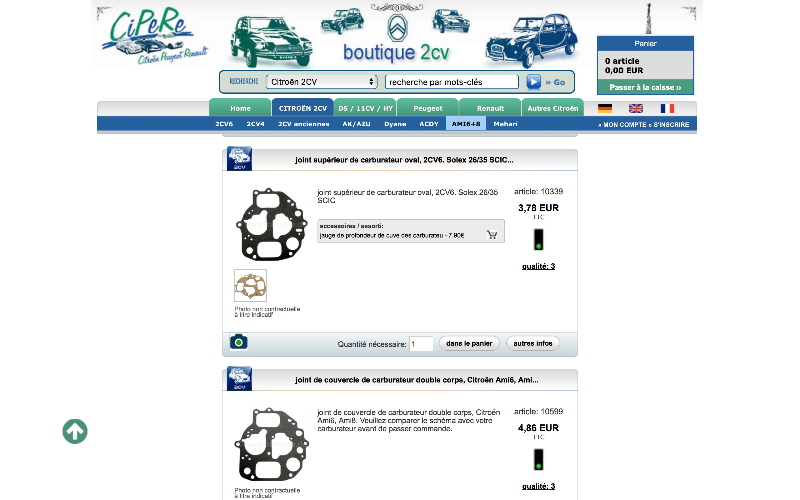Open small alternate gasket thumbnail

pos(250,285)
